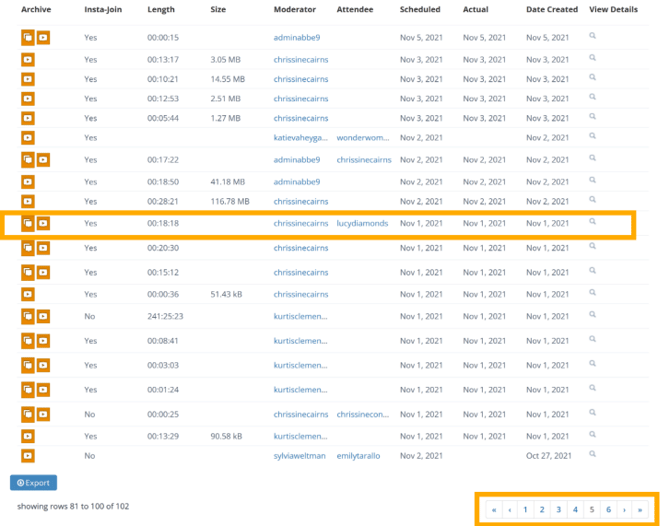Click the magnifier icon in the wonderwom... attendee row
Screen dimensions: 670x526
[592, 136]
